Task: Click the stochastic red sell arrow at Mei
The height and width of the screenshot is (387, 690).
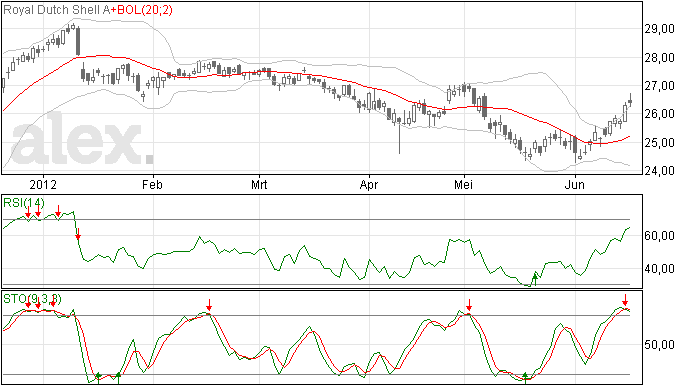Action: [469, 305]
